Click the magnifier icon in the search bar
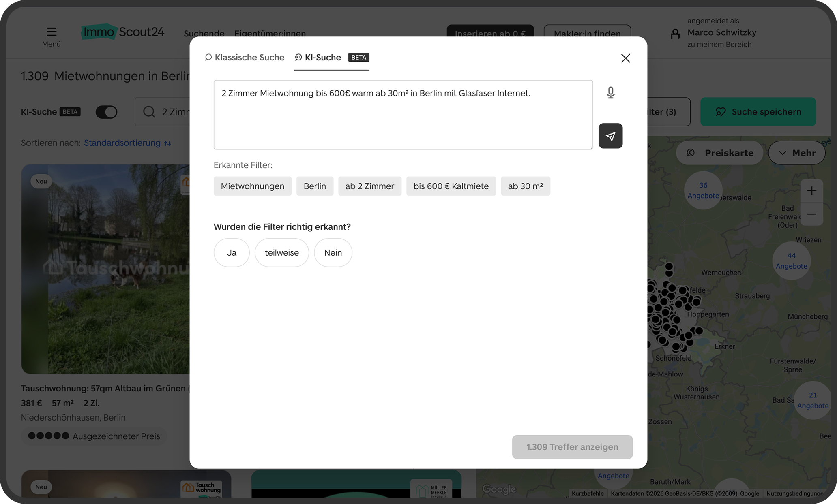The image size is (837, 504). tap(149, 112)
